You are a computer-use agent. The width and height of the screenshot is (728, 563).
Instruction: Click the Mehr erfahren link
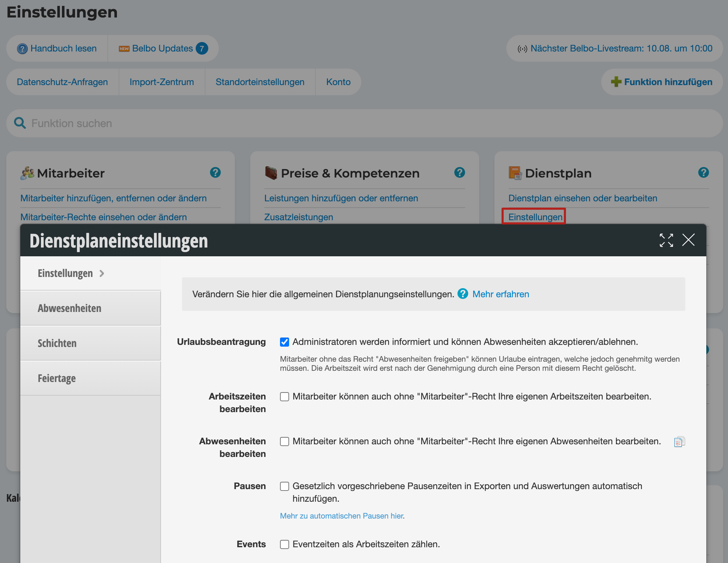[x=501, y=294]
